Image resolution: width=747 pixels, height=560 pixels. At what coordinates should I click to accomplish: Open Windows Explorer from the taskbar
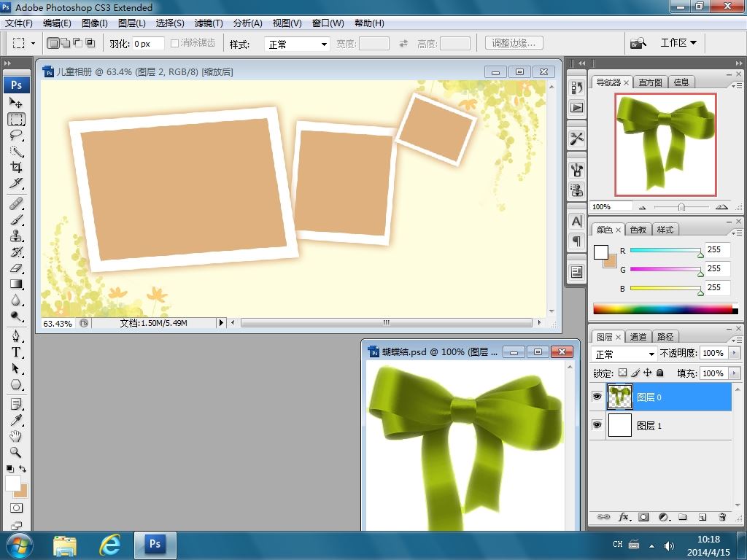click(65, 545)
